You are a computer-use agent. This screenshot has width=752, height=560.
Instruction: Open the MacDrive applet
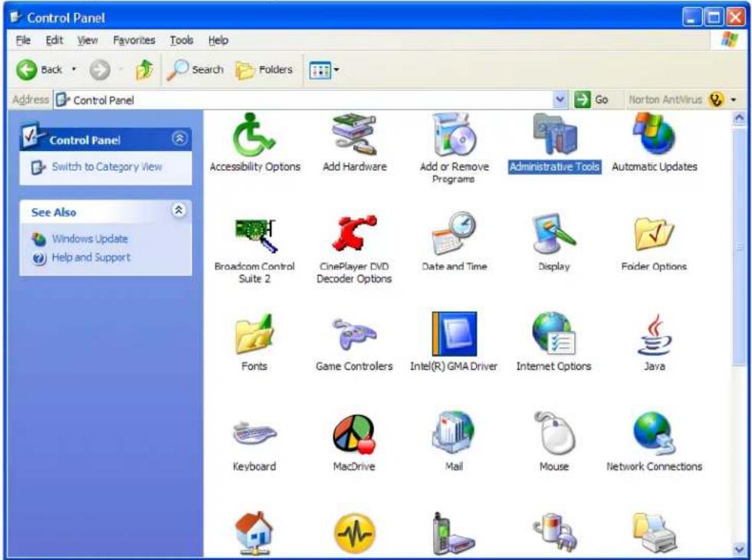pos(354,444)
